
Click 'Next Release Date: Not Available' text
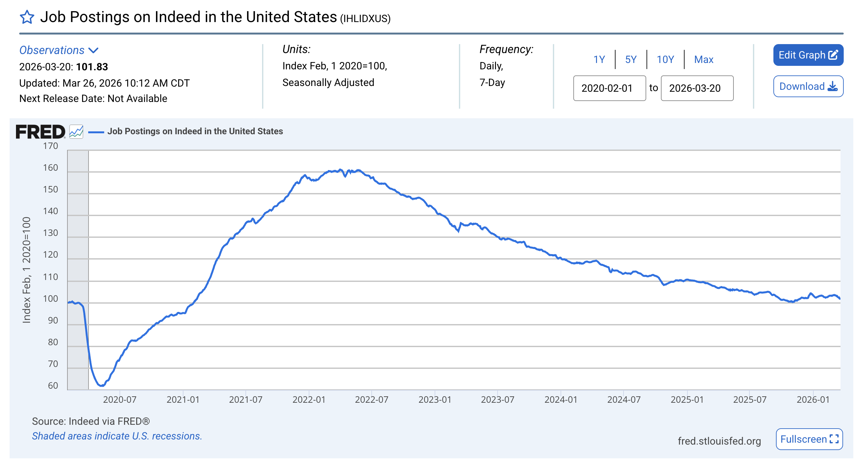93,99
